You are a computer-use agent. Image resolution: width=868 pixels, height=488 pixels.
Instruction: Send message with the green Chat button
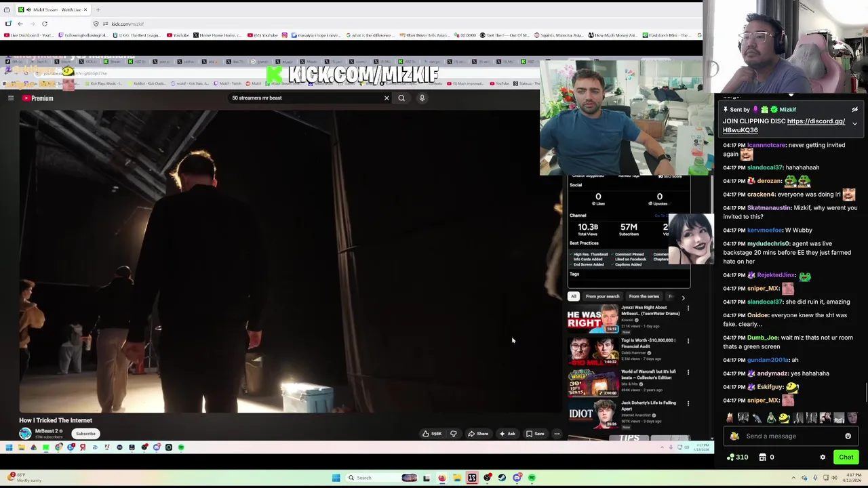846,457
